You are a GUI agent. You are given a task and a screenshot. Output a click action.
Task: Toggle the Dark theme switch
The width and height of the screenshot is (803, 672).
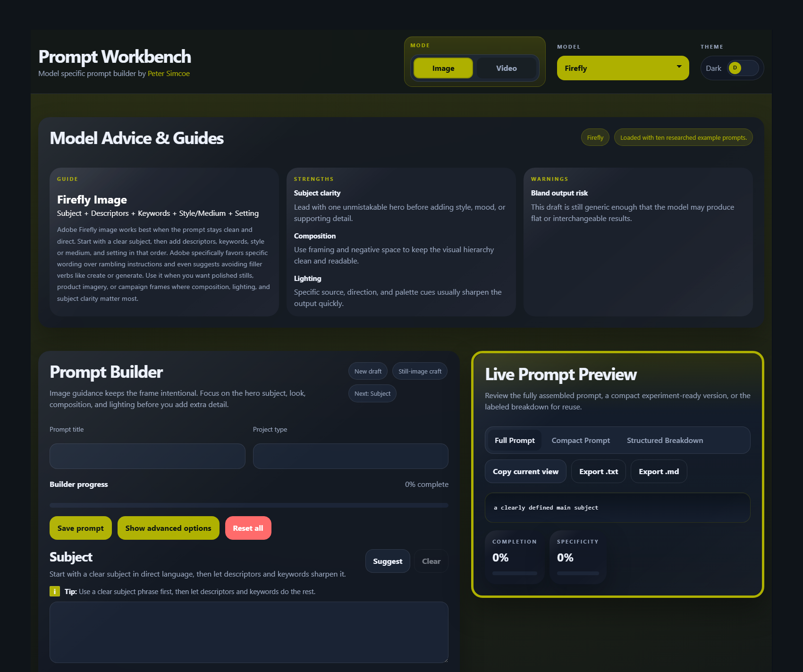(743, 68)
